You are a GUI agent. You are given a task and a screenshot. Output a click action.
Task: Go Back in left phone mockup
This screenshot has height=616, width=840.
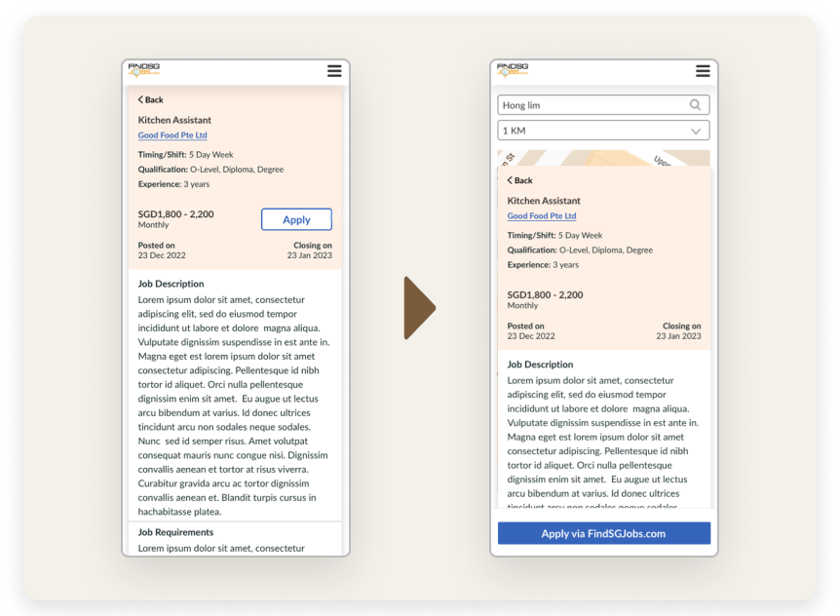click(x=150, y=99)
